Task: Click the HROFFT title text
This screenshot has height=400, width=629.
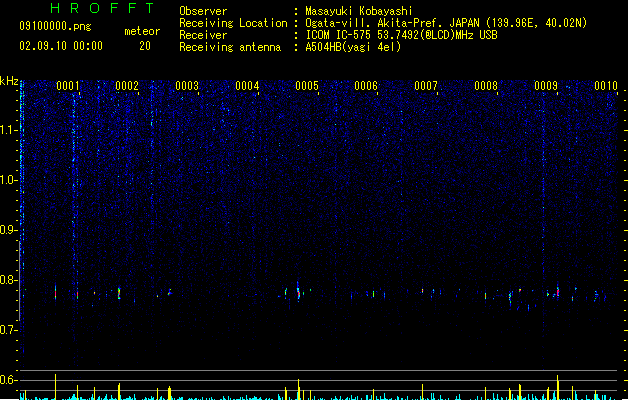Action: coord(102,8)
